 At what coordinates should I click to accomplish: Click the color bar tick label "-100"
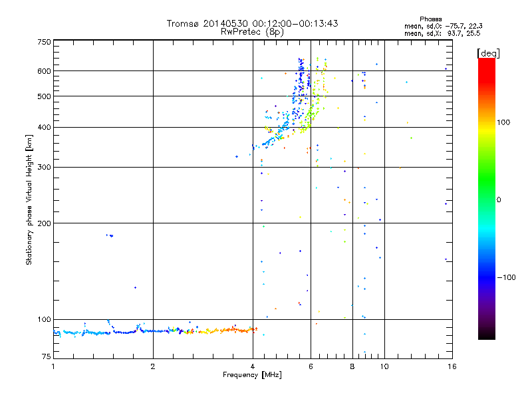tap(506, 277)
